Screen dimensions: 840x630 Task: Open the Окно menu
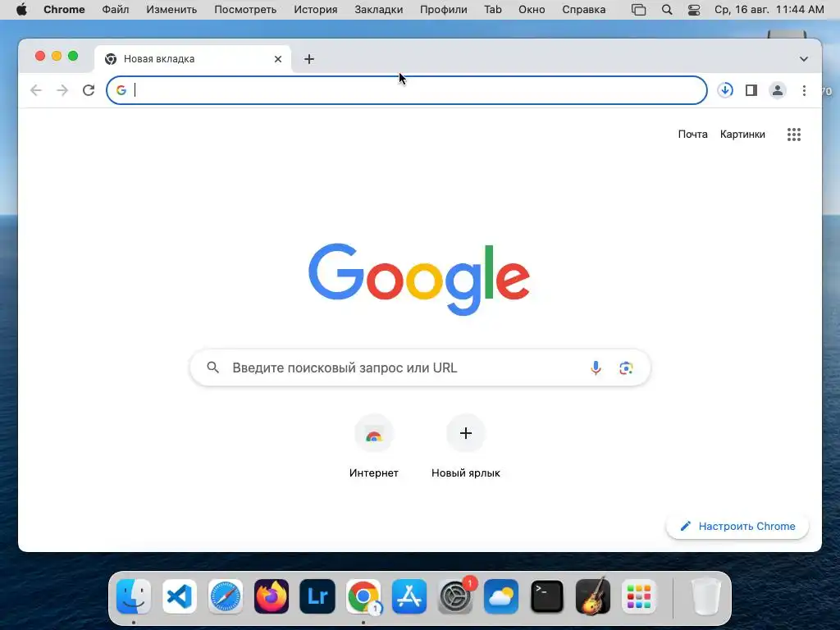tap(532, 10)
